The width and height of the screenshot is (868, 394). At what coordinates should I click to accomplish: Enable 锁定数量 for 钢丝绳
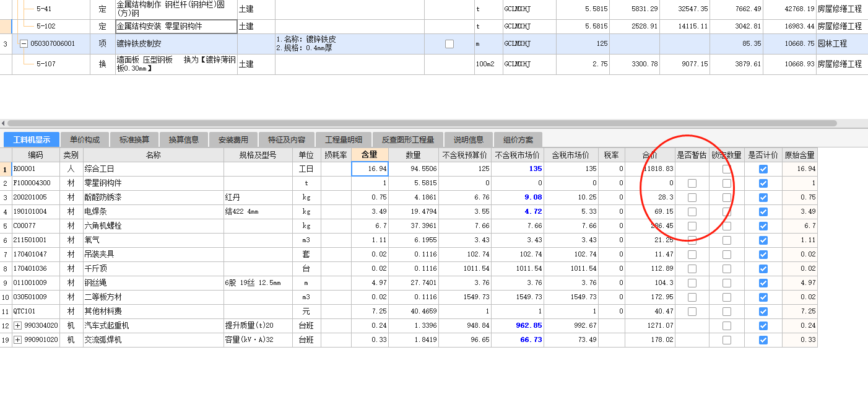pyautogui.click(x=727, y=282)
